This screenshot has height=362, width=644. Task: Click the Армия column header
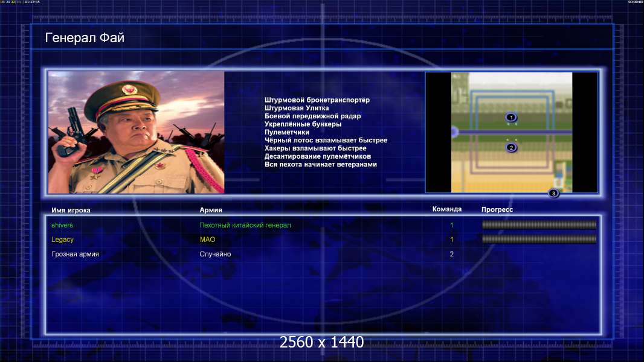(211, 210)
